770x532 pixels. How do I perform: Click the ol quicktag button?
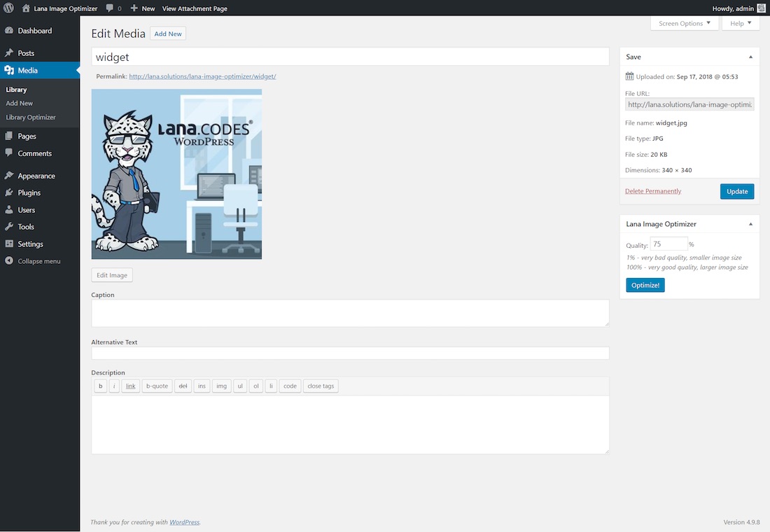255,386
